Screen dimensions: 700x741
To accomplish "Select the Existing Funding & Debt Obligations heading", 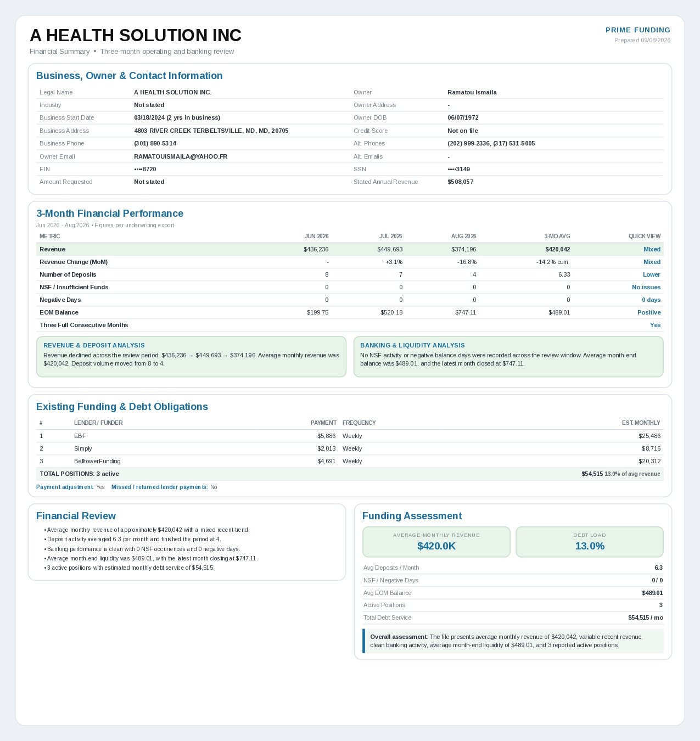I will pos(122,407).
